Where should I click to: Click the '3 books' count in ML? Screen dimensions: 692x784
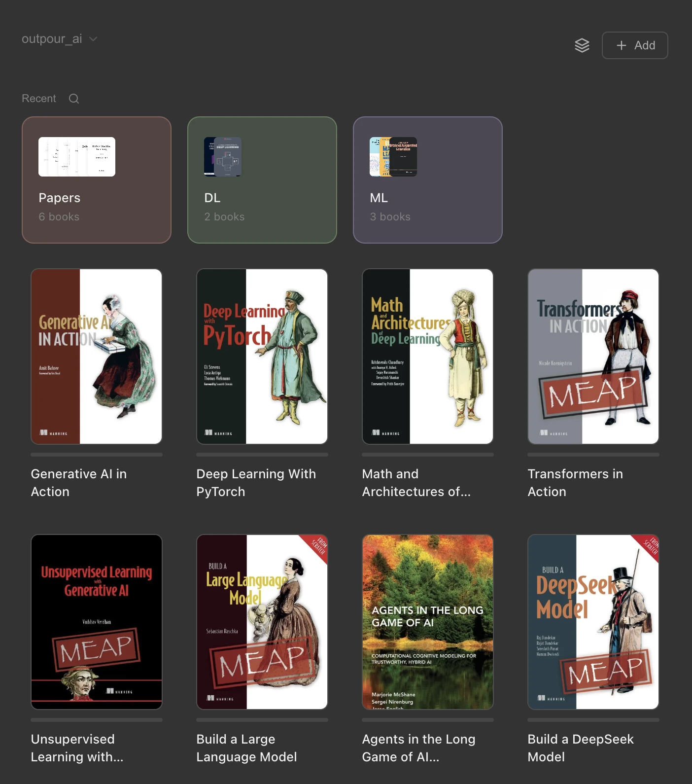(390, 217)
